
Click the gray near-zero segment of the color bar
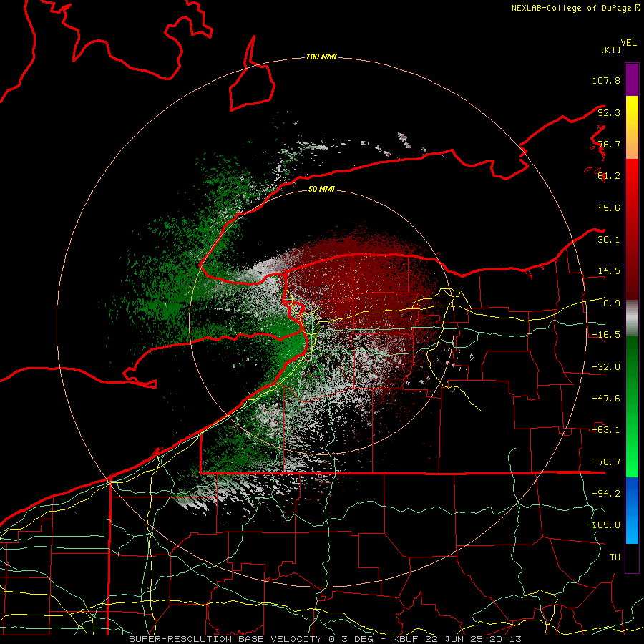[632, 318]
